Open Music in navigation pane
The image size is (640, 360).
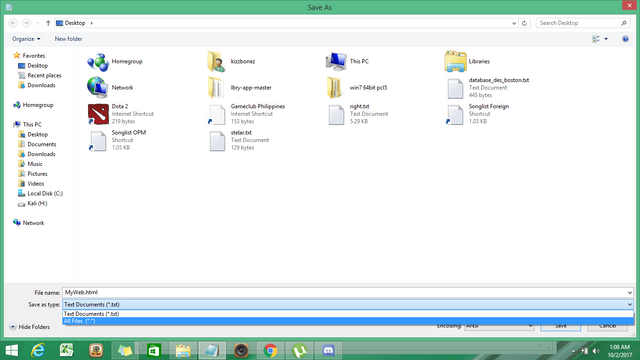coord(30,164)
